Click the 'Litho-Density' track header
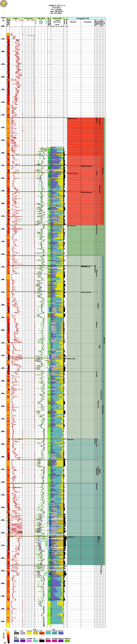Screen dimensions: 137x644 pyautogui.click(x=41, y=18)
